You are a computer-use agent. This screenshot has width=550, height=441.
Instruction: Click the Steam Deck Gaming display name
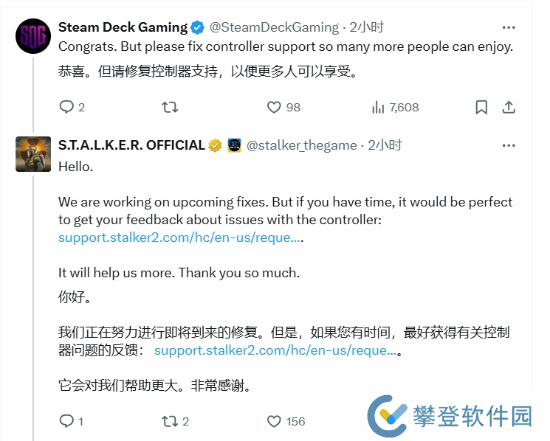(123, 27)
